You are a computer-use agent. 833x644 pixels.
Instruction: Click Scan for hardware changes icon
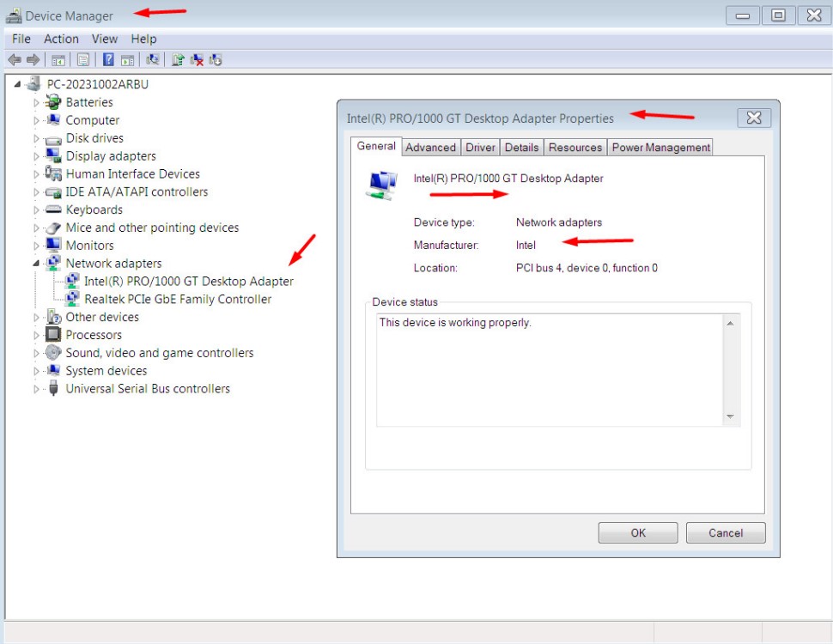153,59
